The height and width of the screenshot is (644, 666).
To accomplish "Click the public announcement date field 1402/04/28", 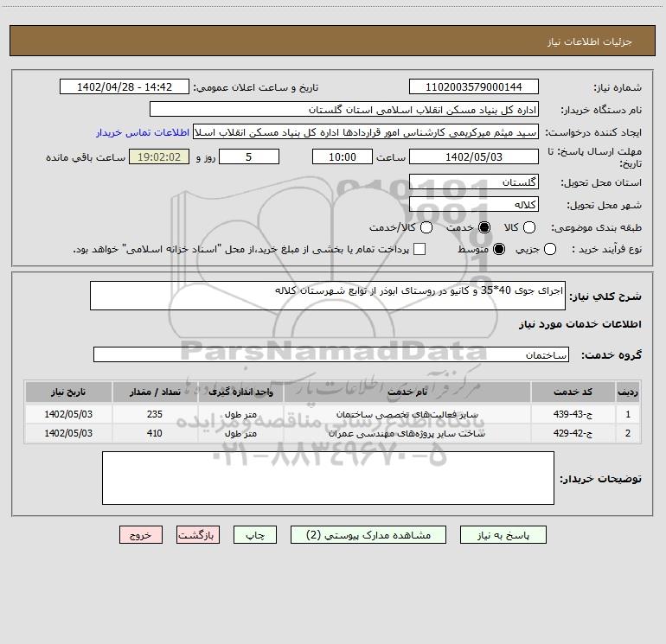I will 125,87.
